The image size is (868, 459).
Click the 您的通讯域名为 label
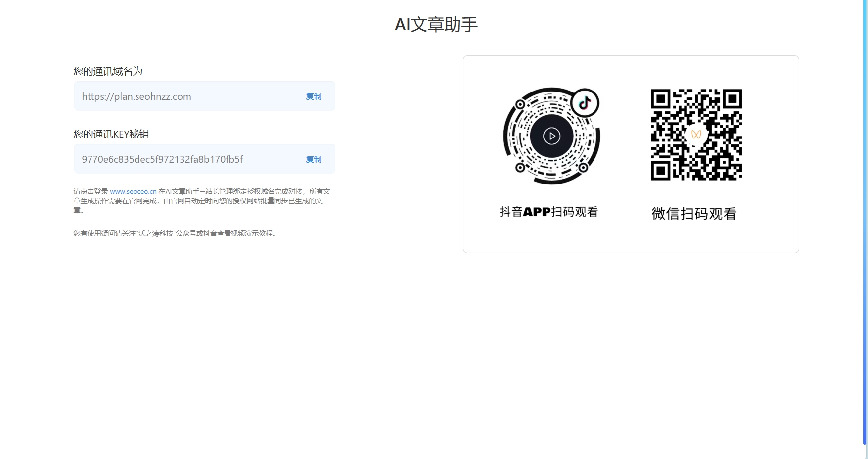click(x=108, y=71)
